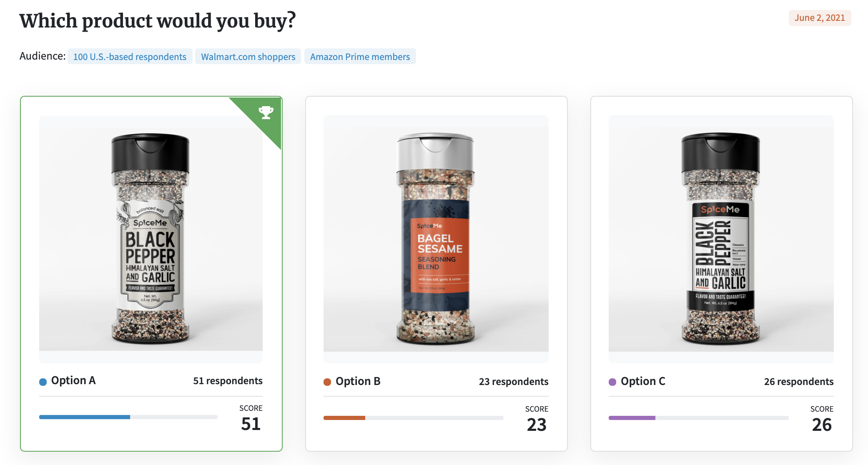
Task: Click the purple score bar for Option C
Action: [x=632, y=418]
